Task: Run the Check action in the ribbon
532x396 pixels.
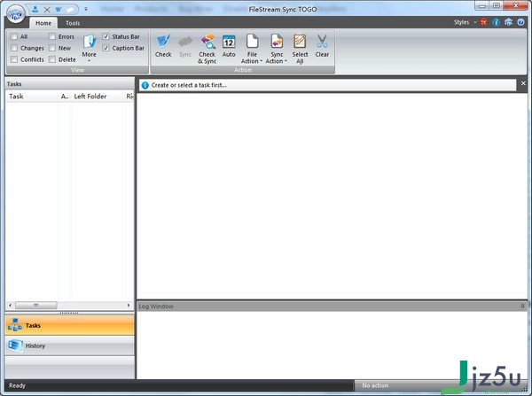Action: [163, 46]
